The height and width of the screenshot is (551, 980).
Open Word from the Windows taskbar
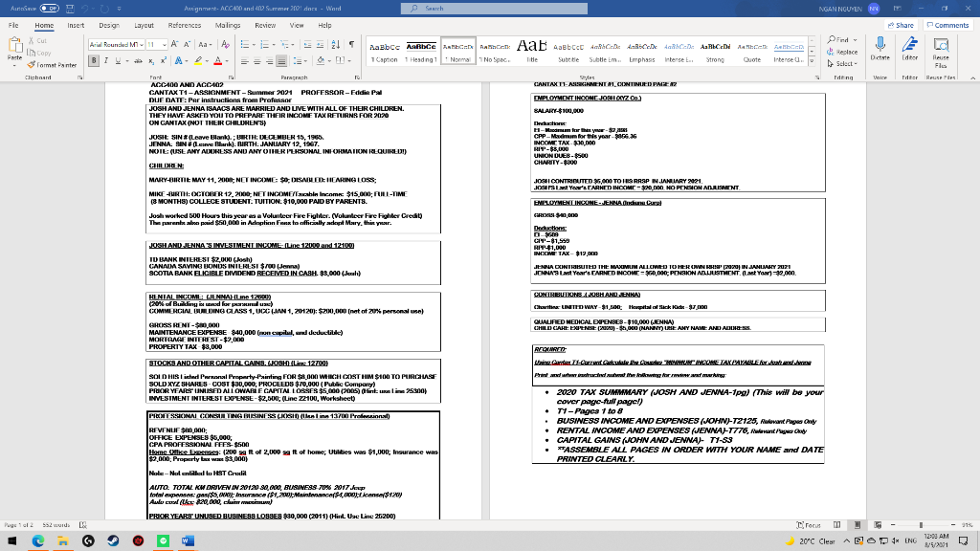point(188,541)
